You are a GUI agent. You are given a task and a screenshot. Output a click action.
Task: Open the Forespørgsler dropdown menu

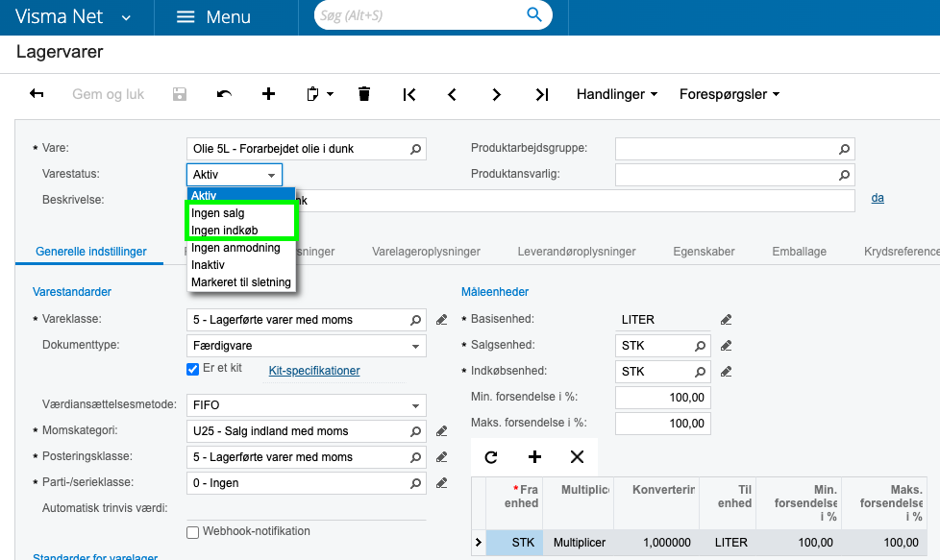(729, 94)
